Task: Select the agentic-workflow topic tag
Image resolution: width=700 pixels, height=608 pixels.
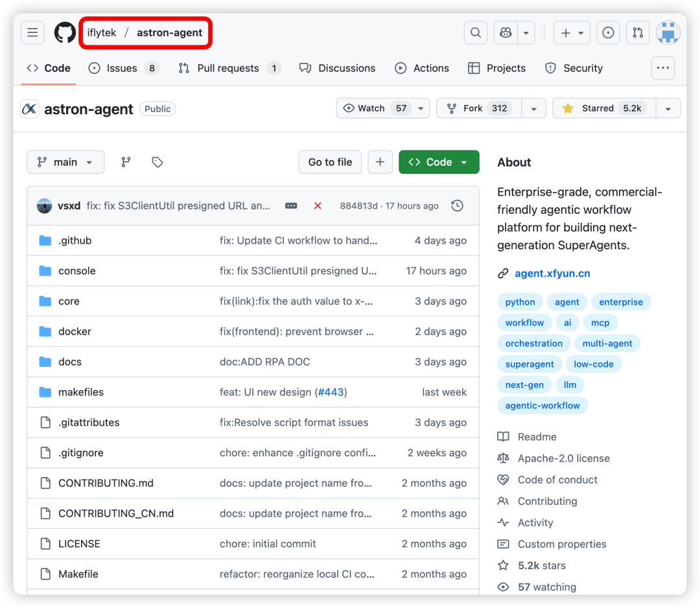Action: (542, 406)
